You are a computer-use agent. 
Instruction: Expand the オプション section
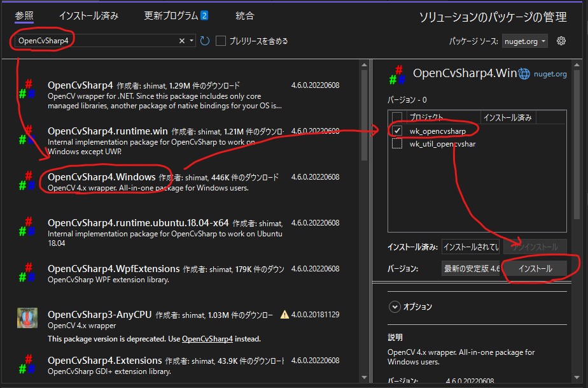click(395, 307)
